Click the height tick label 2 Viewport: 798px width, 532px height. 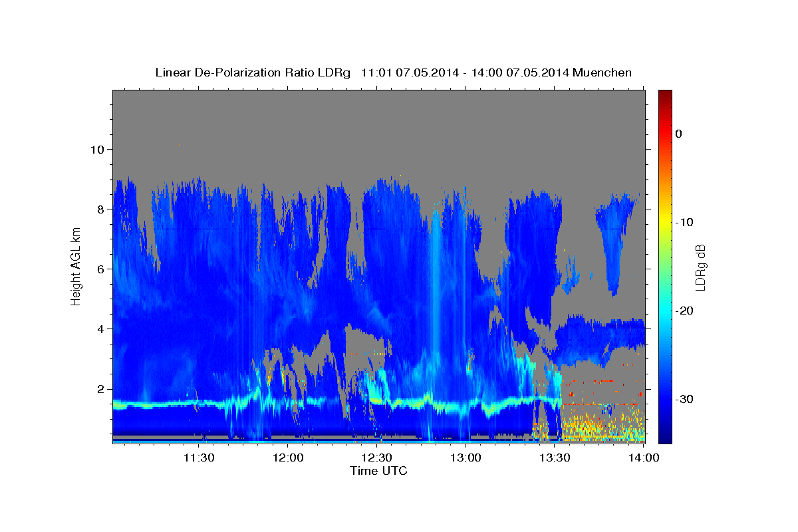tap(101, 388)
